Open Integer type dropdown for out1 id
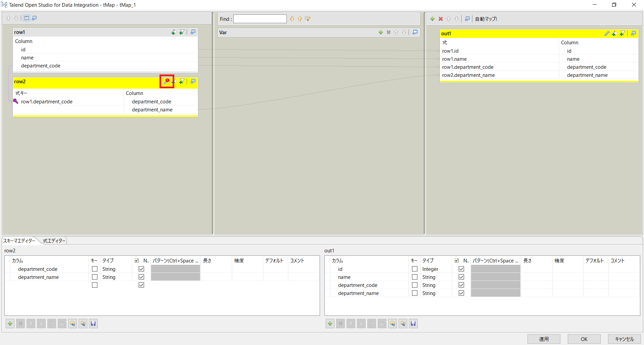The image size is (644, 345). coord(436,269)
